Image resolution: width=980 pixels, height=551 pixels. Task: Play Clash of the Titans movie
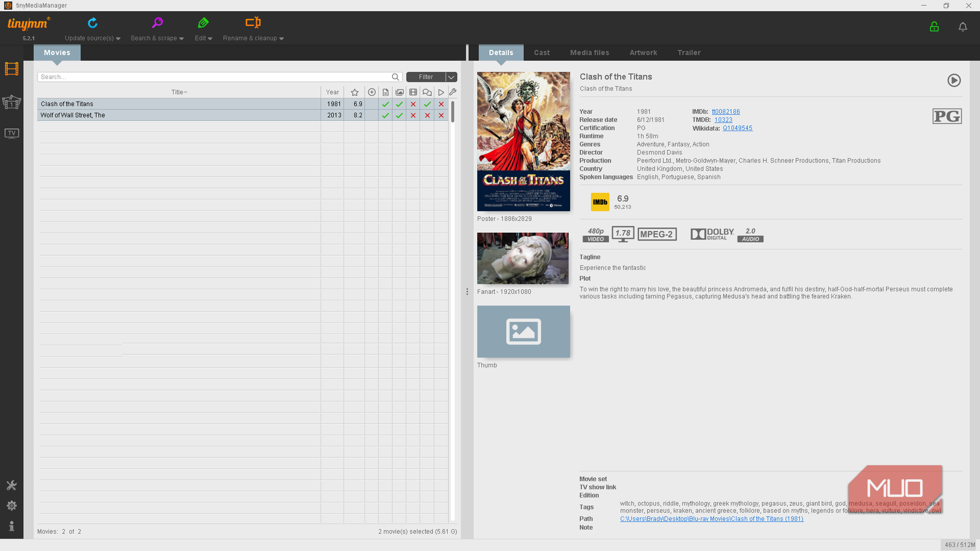click(953, 80)
